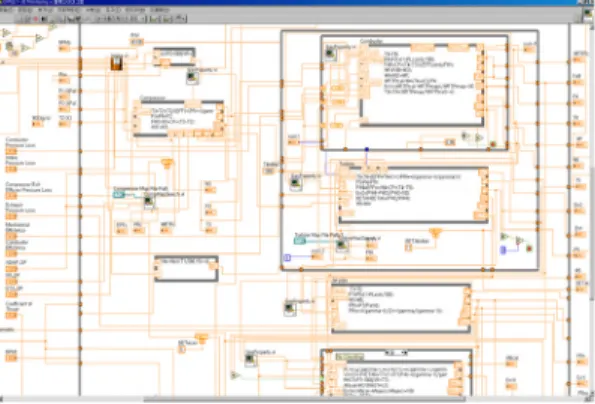Viewport: 595px width, 404px height.
Task: Select the orange merge node above the NETstart label
Action: pos(201,337)
